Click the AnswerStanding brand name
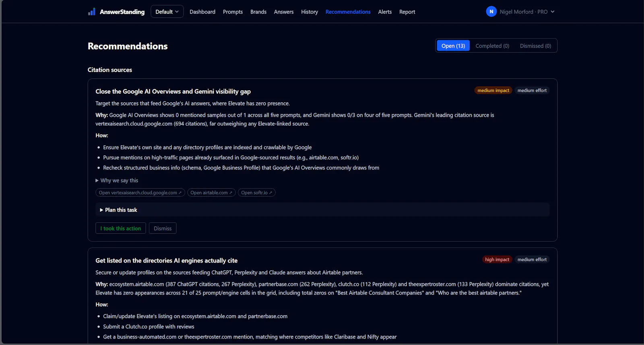This screenshot has height=345, width=644. click(122, 12)
